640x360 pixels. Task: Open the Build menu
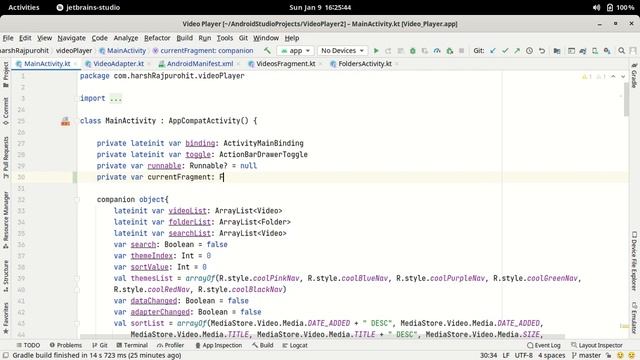184,38
